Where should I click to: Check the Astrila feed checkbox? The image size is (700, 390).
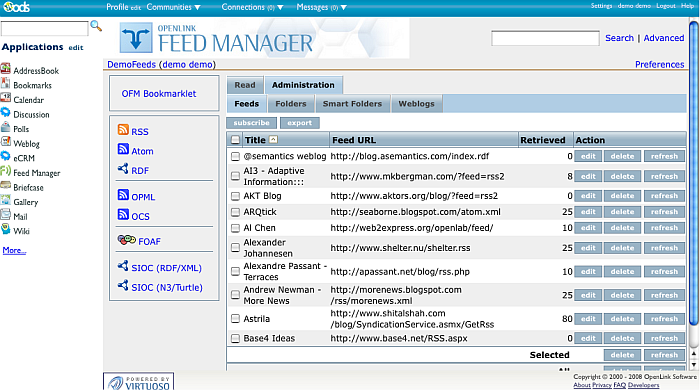coord(235,319)
